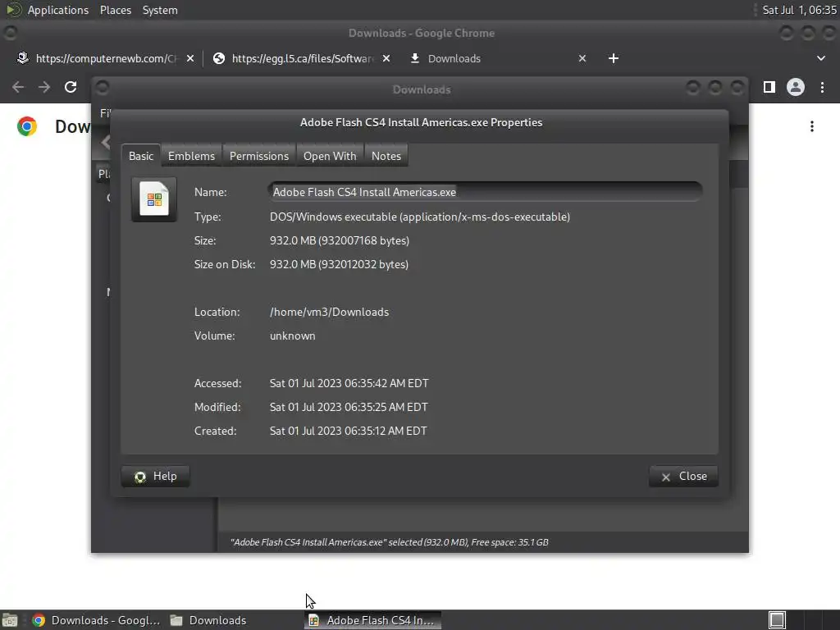Switch to Downloads - Google Chrome taskbar item
Viewport: 840px width, 630px height.
click(97, 620)
